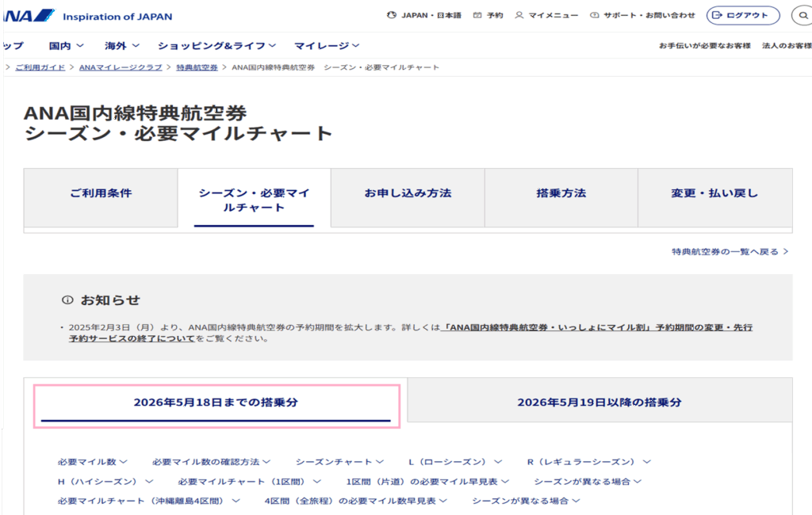The width and height of the screenshot is (812, 515).
Task: Click the person icon beside マイメニュー
Action: pos(519,16)
